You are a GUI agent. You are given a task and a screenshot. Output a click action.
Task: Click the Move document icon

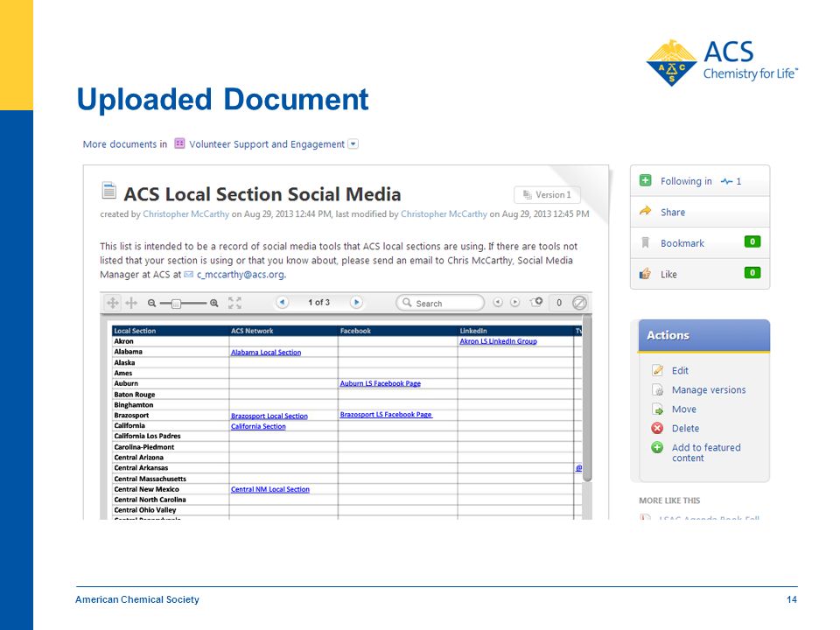coord(657,409)
